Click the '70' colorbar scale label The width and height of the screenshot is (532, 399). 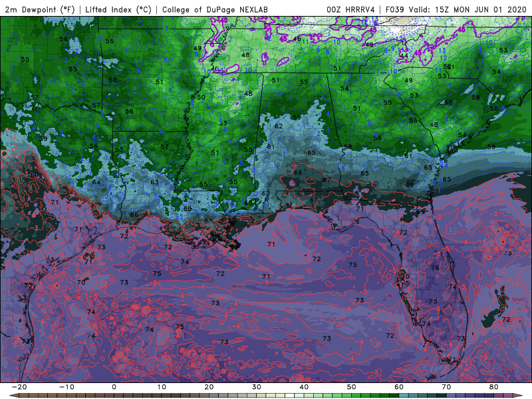[446, 387]
